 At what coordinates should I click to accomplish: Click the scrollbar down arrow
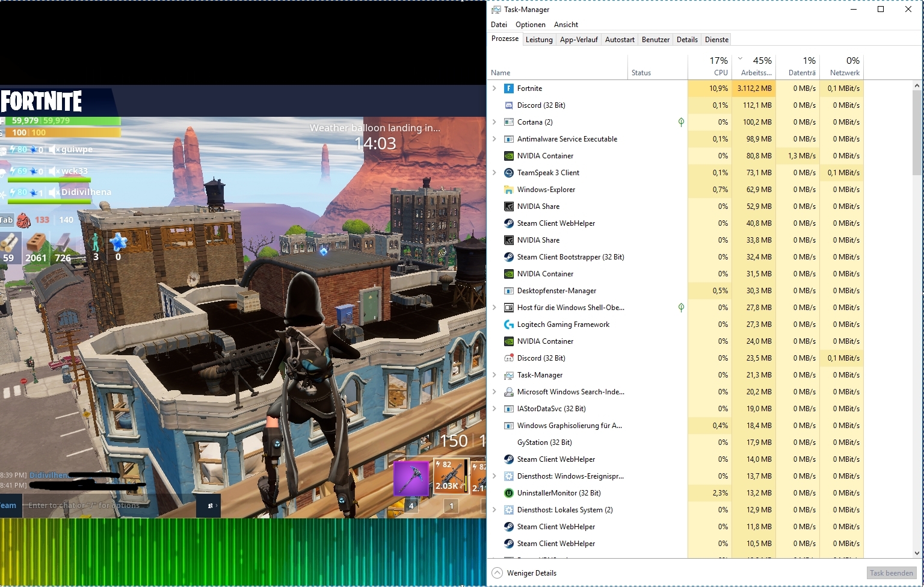917,553
